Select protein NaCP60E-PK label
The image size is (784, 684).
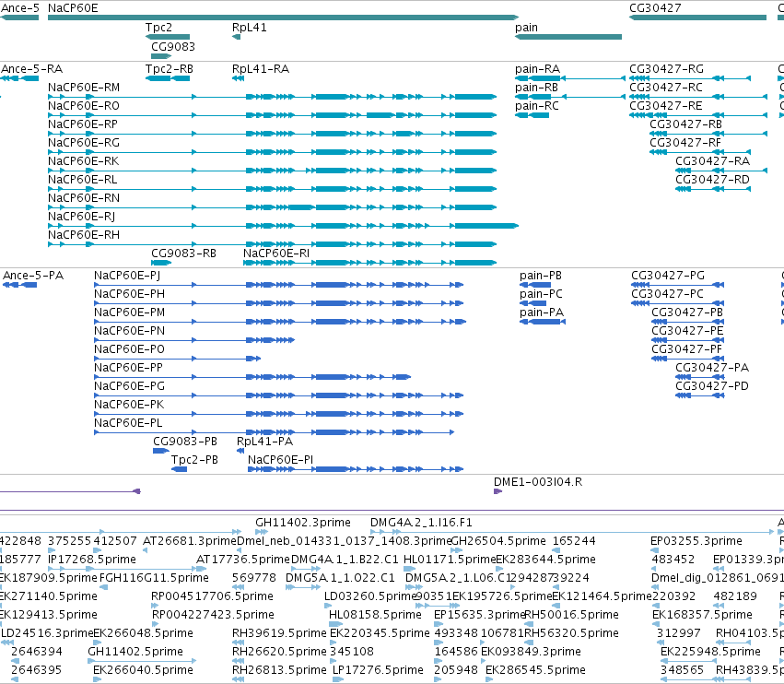[x=129, y=405]
